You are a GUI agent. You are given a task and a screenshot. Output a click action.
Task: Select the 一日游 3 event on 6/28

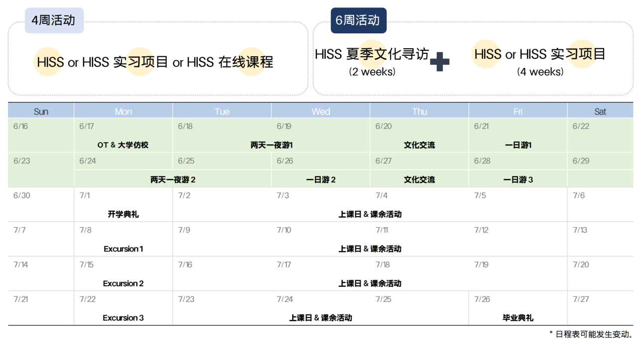pos(518,180)
